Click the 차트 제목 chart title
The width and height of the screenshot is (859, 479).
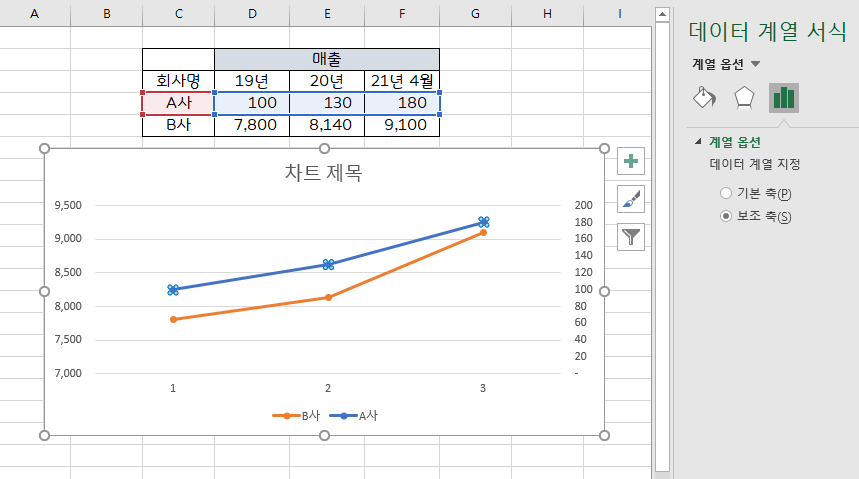coord(324,173)
